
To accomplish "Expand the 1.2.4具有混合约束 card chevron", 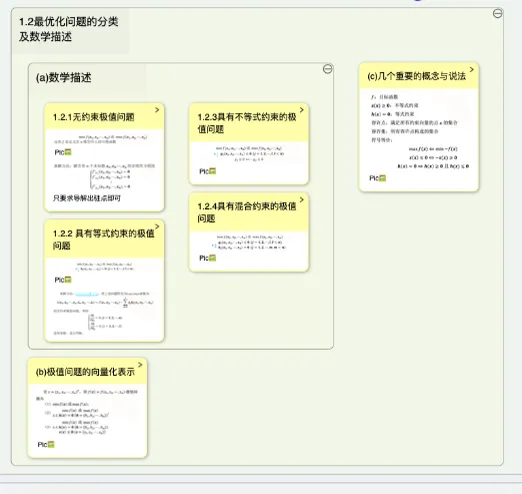I will (x=302, y=200).
